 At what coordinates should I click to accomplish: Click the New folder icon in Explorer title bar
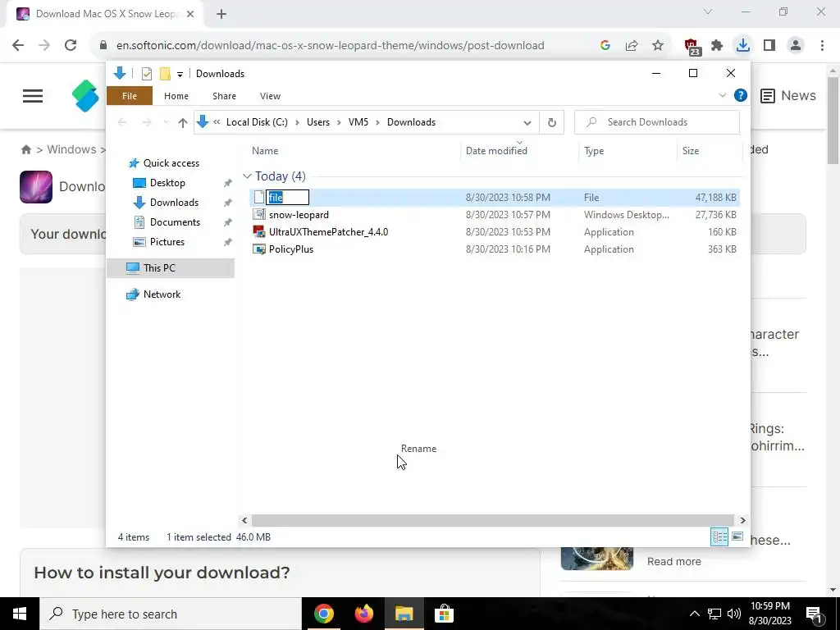tap(165, 74)
